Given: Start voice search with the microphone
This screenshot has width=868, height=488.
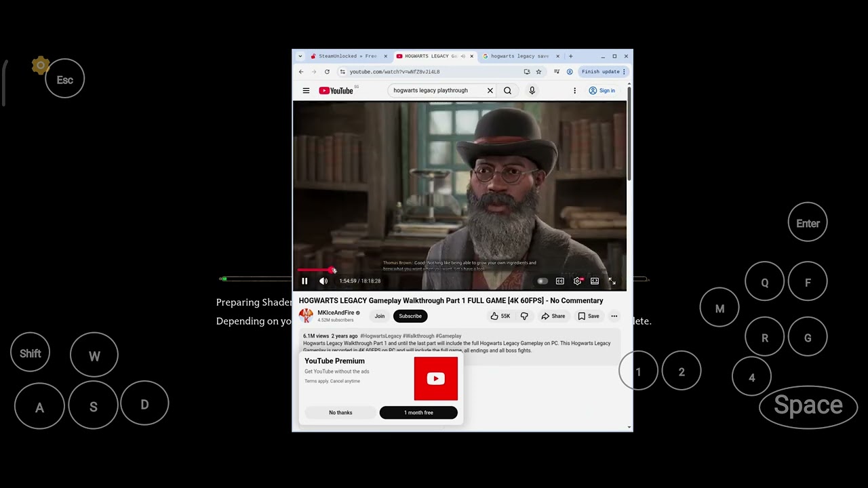Looking at the screenshot, I should tap(532, 91).
